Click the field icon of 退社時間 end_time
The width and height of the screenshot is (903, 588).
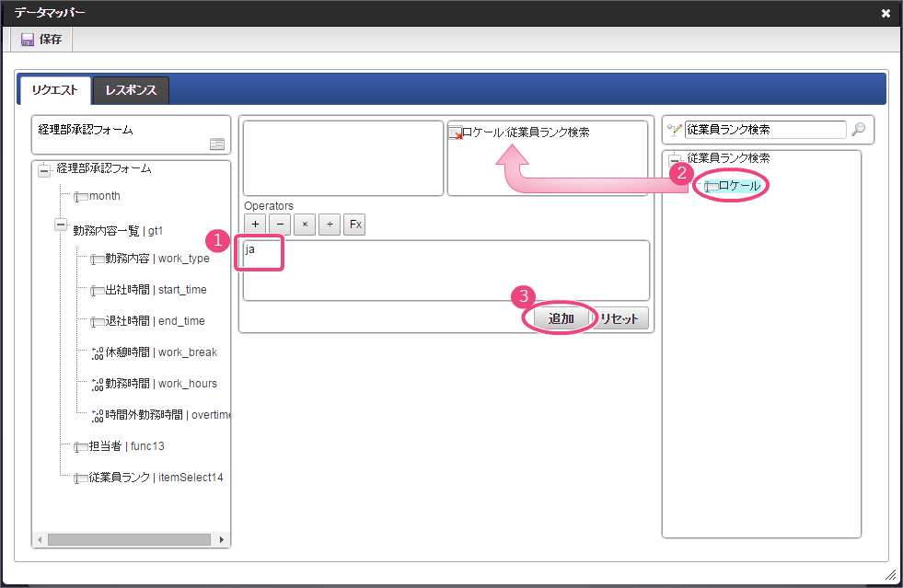[97, 321]
